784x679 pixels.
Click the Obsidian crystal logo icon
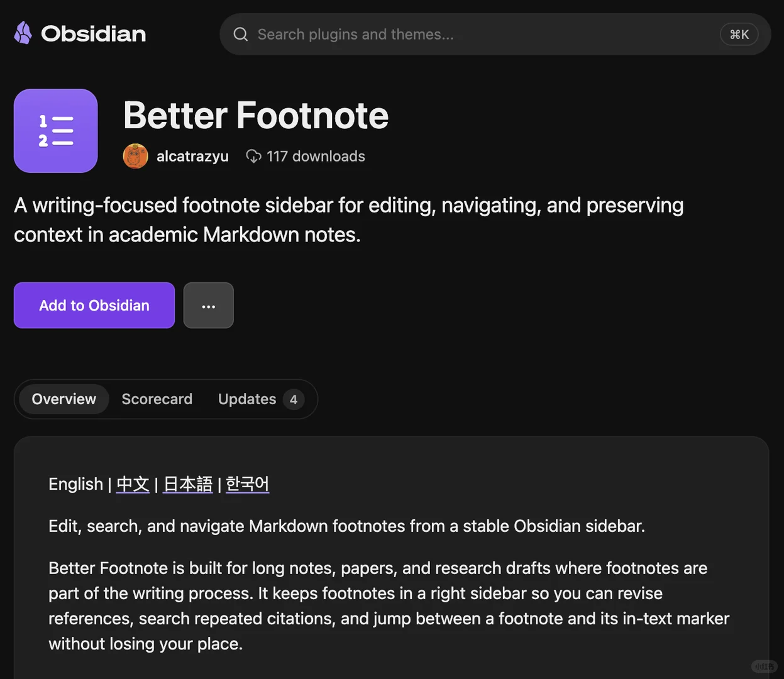click(23, 33)
